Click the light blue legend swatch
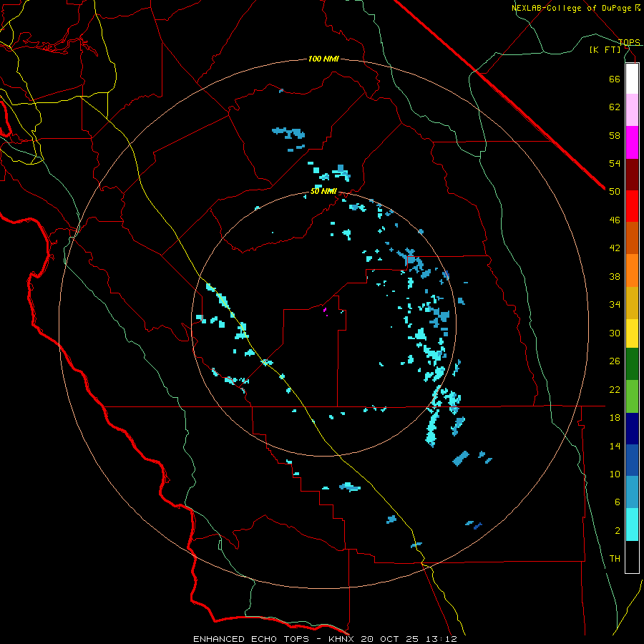 (632, 492)
